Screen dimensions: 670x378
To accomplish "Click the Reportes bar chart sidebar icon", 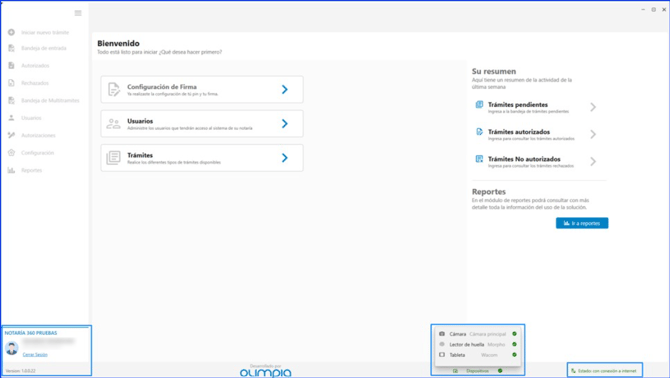I will 12,170.
